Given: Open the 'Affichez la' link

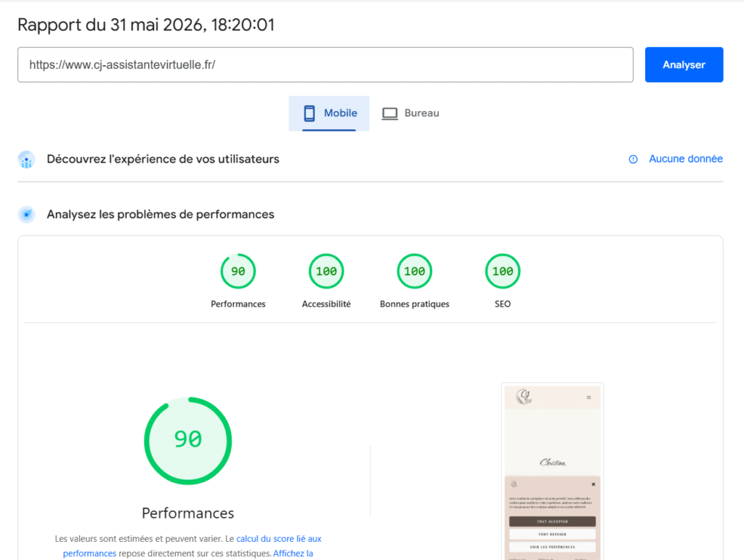Looking at the screenshot, I should tap(293, 553).
